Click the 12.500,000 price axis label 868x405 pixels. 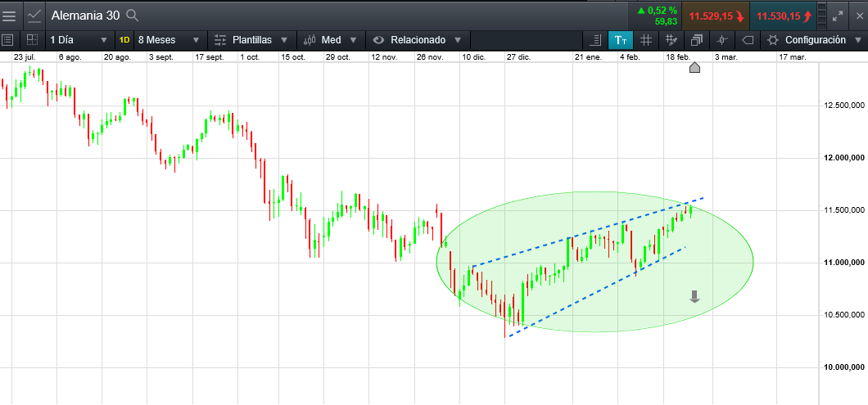(843, 105)
